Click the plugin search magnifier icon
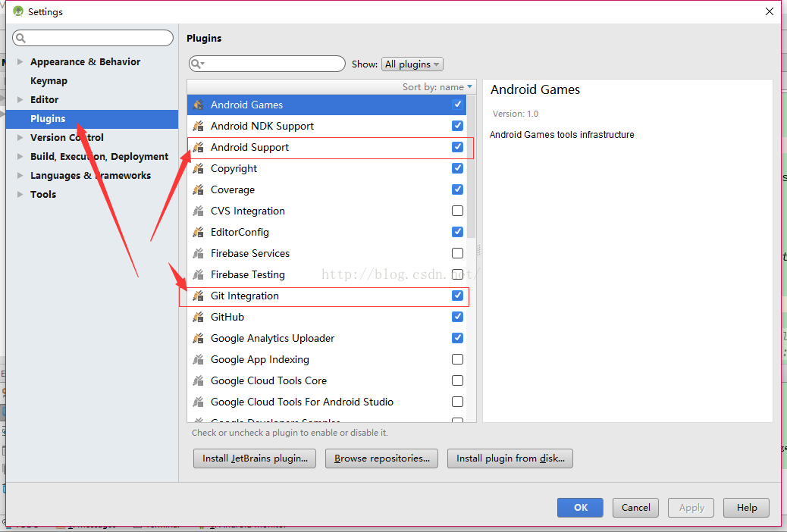787x532 pixels. [x=197, y=64]
